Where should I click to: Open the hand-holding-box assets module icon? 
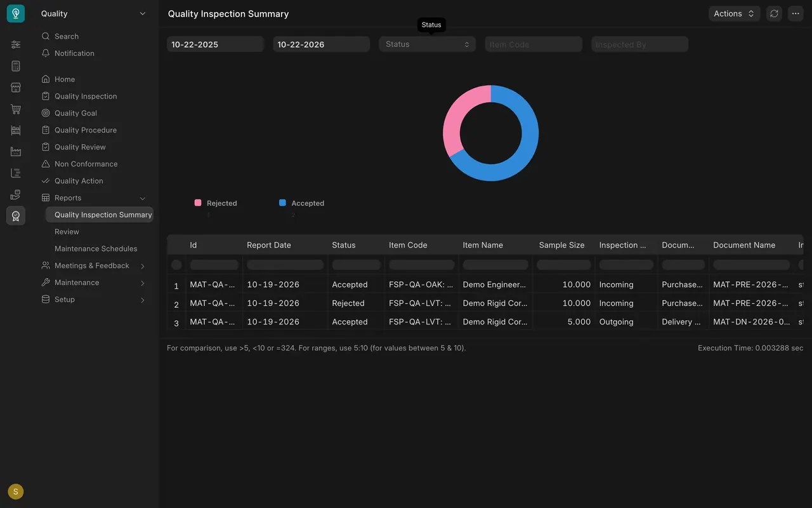point(16,194)
